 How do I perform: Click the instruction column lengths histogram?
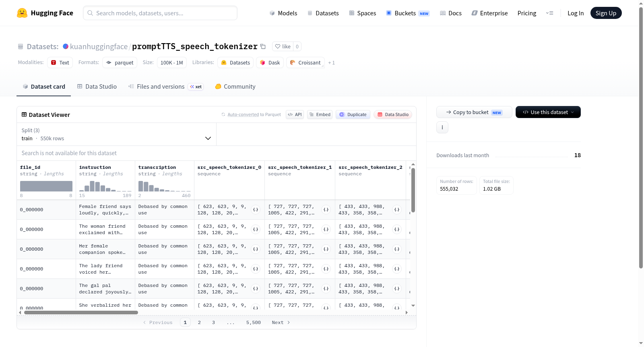pos(105,186)
